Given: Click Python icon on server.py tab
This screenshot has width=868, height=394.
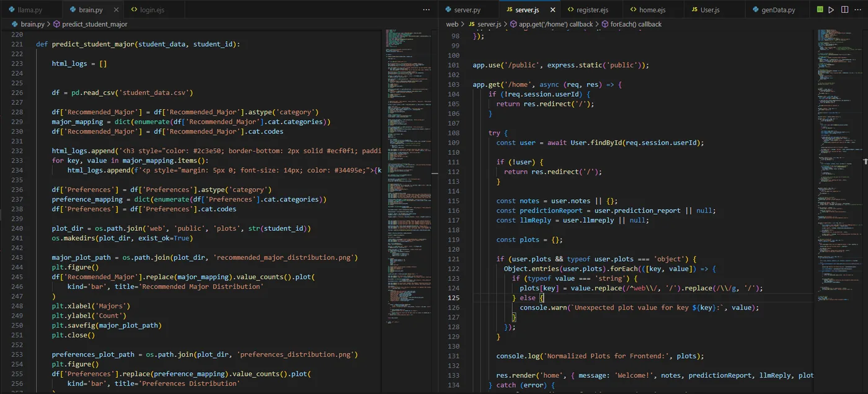Looking at the screenshot, I should pos(448,10).
